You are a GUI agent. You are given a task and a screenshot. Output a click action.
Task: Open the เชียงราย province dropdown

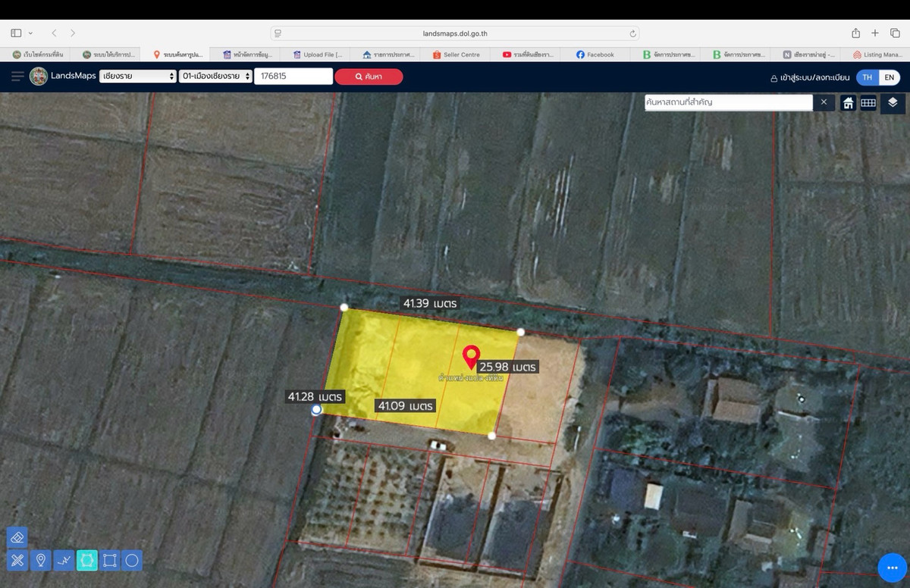(x=138, y=77)
